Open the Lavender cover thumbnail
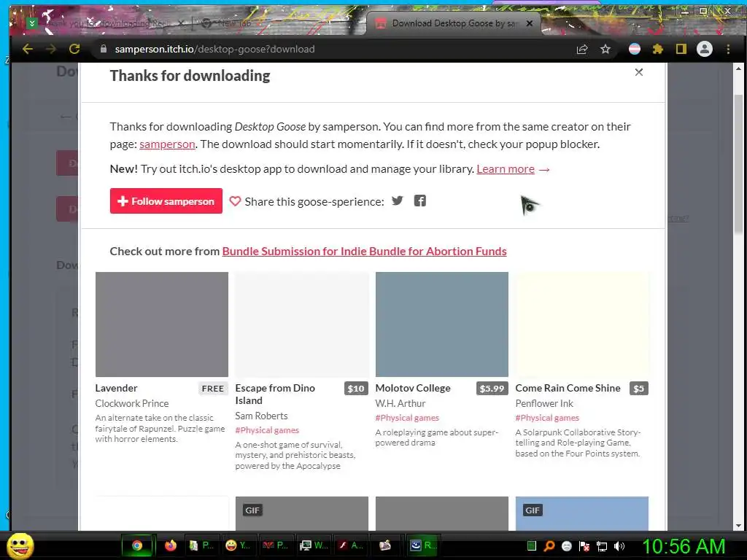The height and width of the screenshot is (560, 747). coord(162,324)
